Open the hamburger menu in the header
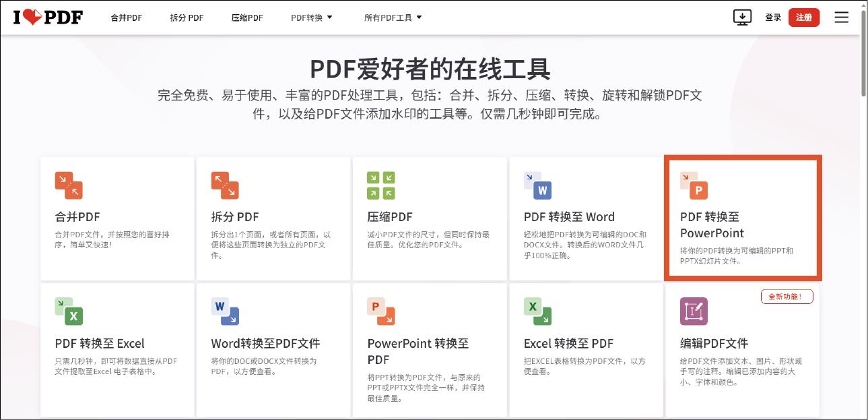This screenshot has height=420, width=868. click(x=841, y=18)
